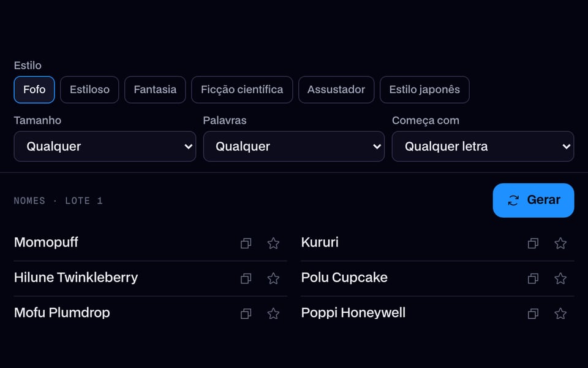Click the Gerar button
This screenshot has width=588, height=368.
coord(533,200)
